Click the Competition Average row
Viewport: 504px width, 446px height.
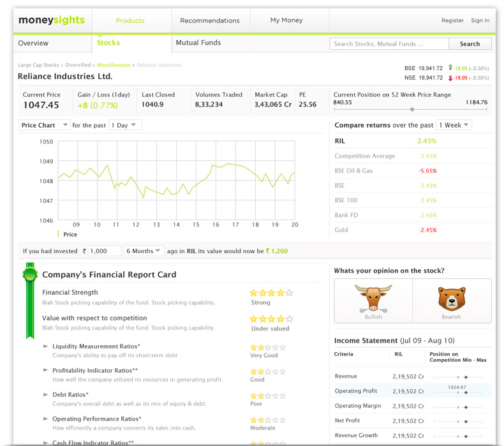[413, 156]
